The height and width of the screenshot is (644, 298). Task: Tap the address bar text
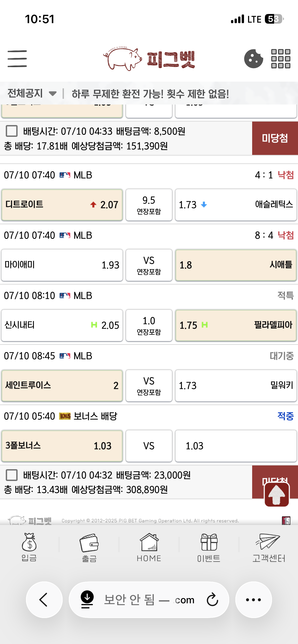tap(149, 600)
